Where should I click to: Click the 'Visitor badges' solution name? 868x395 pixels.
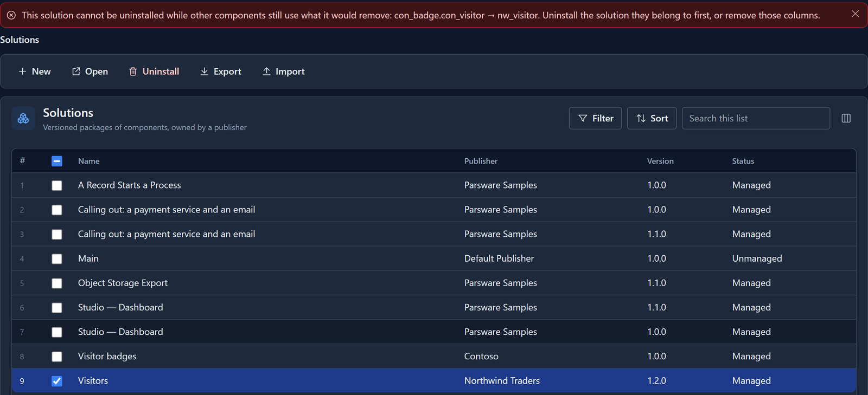pyautogui.click(x=107, y=356)
